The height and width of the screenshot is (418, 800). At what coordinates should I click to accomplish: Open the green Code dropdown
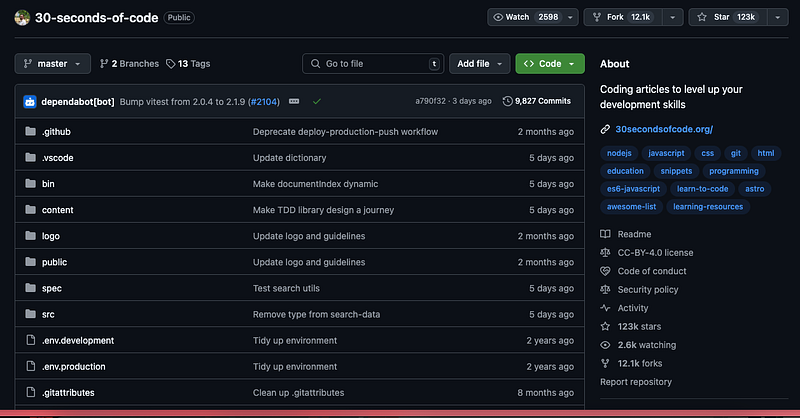click(550, 64)
